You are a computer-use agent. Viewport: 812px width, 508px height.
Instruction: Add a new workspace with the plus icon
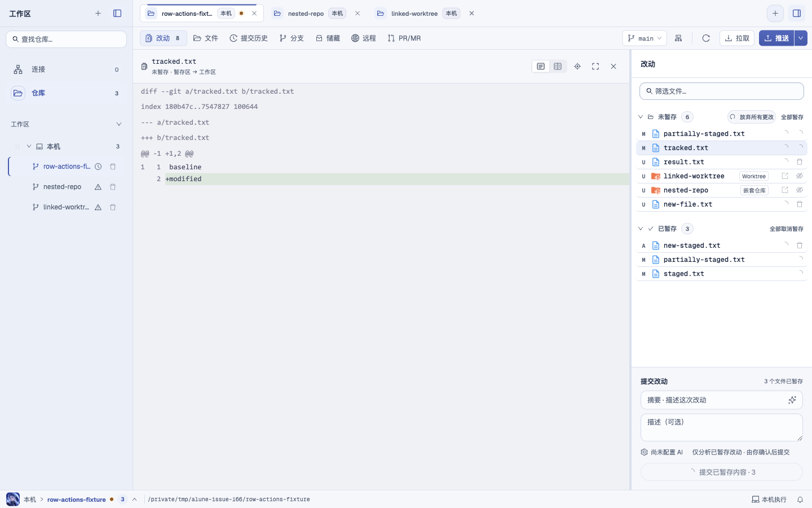pos(98,13)
